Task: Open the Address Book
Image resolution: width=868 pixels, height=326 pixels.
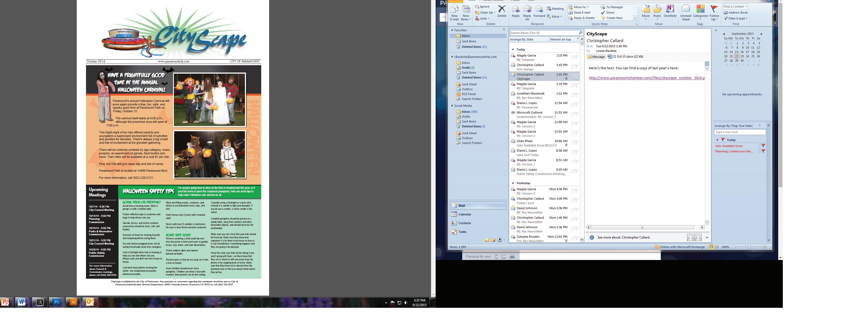Action: (736, 12)
